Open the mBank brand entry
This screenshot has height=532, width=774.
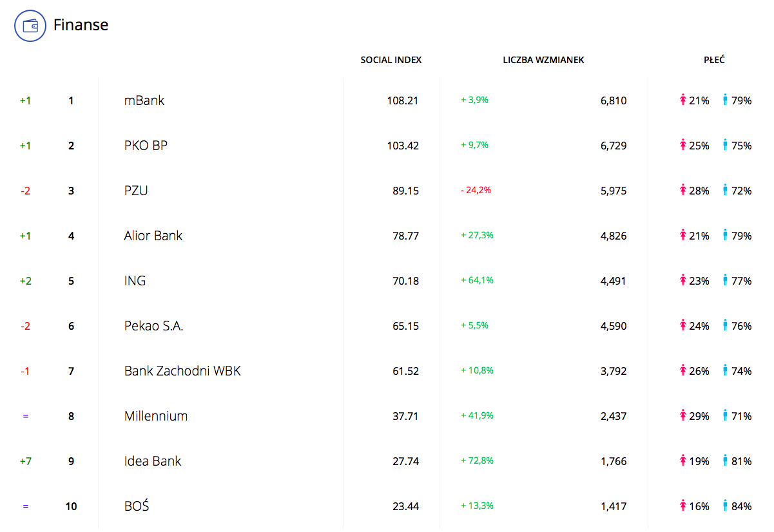click(x=144, y=100)
